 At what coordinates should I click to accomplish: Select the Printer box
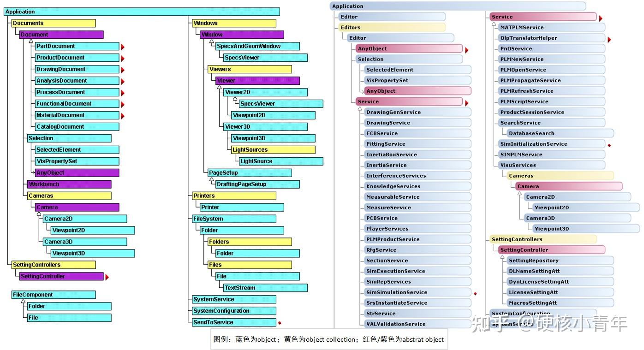242,207
